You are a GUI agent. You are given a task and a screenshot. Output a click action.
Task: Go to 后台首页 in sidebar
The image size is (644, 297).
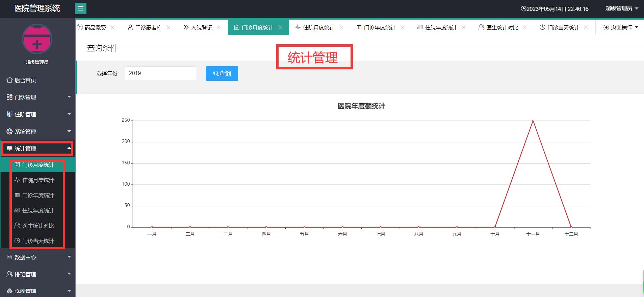pos(37,80)
